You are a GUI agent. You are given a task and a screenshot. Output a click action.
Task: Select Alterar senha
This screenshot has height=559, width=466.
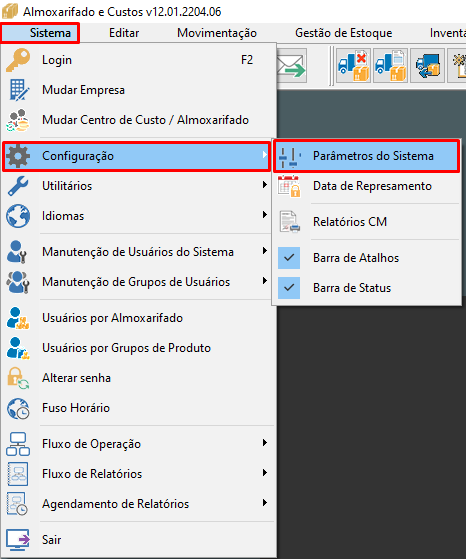coord(138,378)
